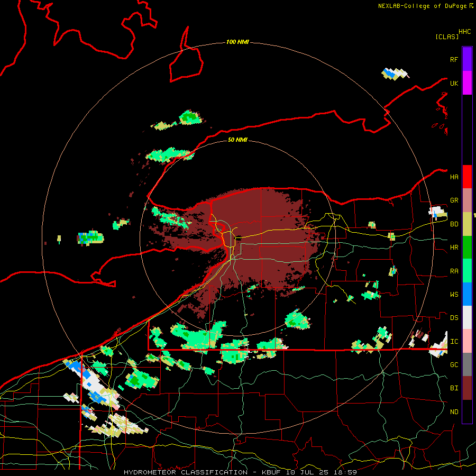Click the WS legend label
The image size is (476, 476).
tap(454, 295)
